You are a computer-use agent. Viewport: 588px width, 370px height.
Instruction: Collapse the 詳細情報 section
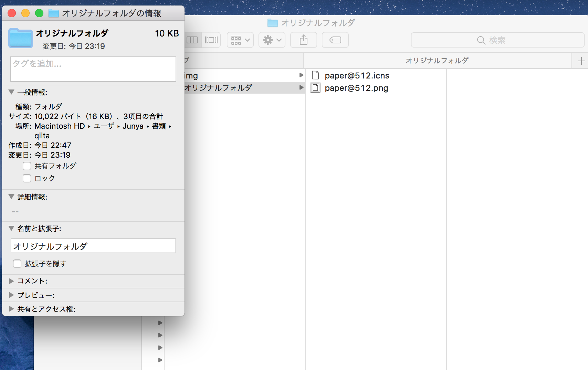[x=11, y=197]
